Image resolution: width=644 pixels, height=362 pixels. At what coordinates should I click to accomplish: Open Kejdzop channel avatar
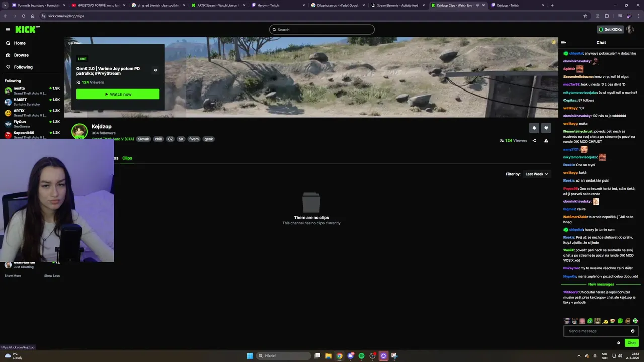point(79,132)
